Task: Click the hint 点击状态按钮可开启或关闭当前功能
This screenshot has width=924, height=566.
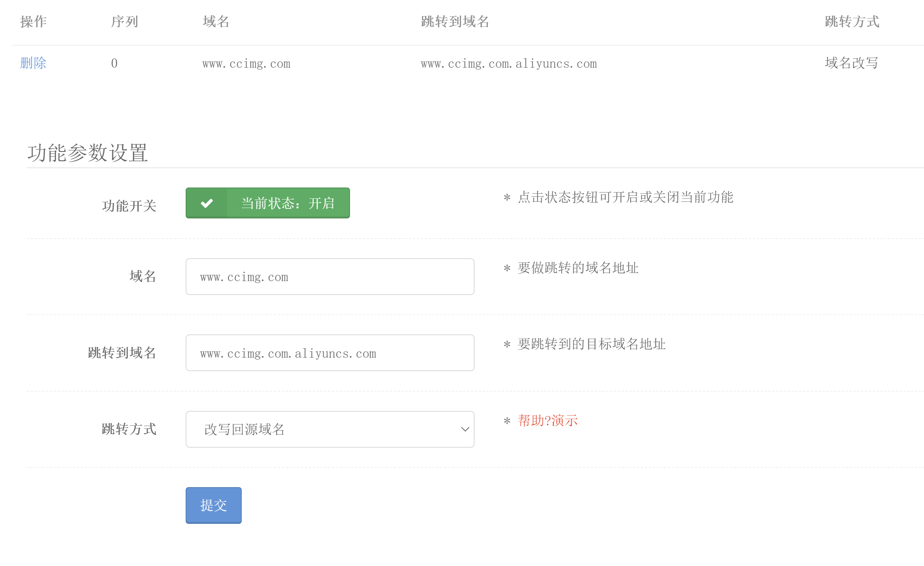Action: pos(625,197)
